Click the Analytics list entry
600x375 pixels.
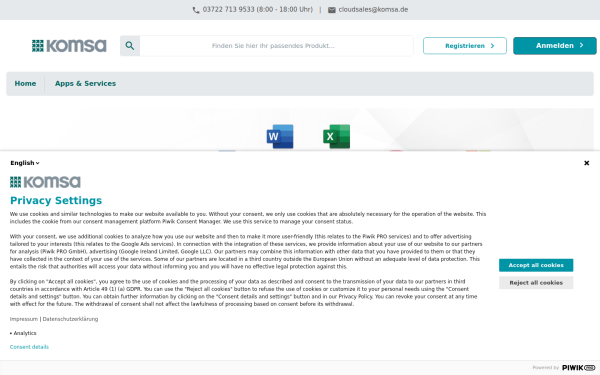[25, 333]
